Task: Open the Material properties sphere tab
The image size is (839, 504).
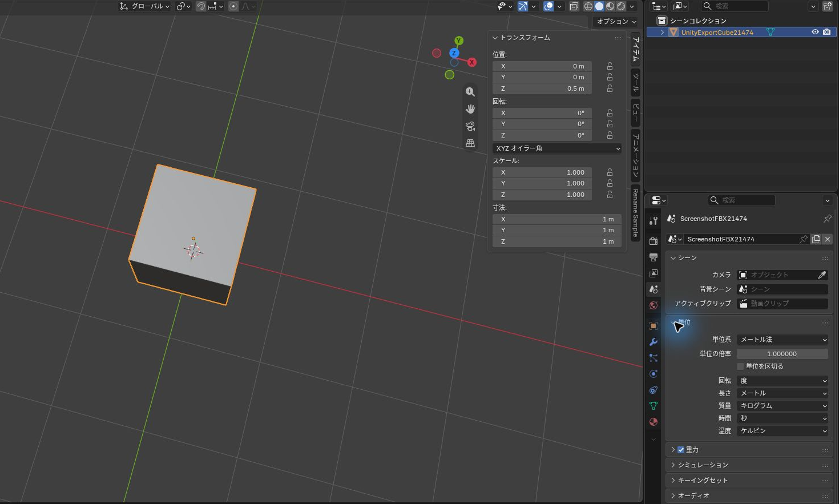Action: click(x=654, y=422)
